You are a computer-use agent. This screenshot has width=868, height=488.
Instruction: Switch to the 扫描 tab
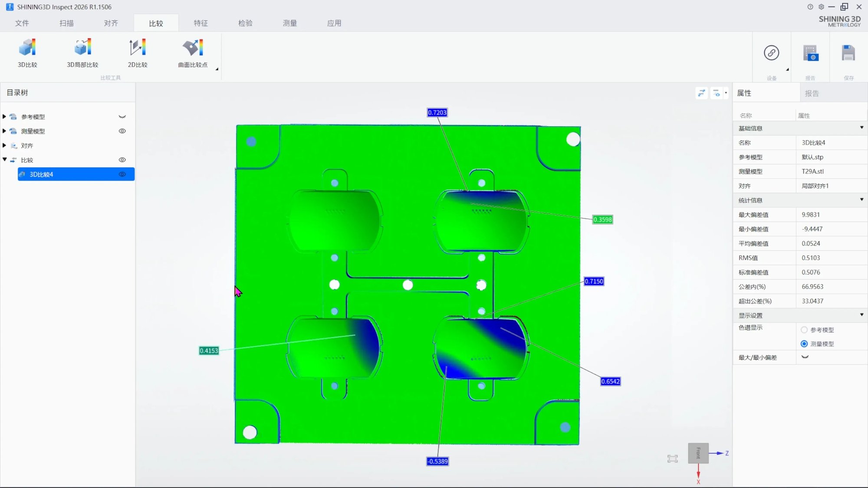point(66,23)
